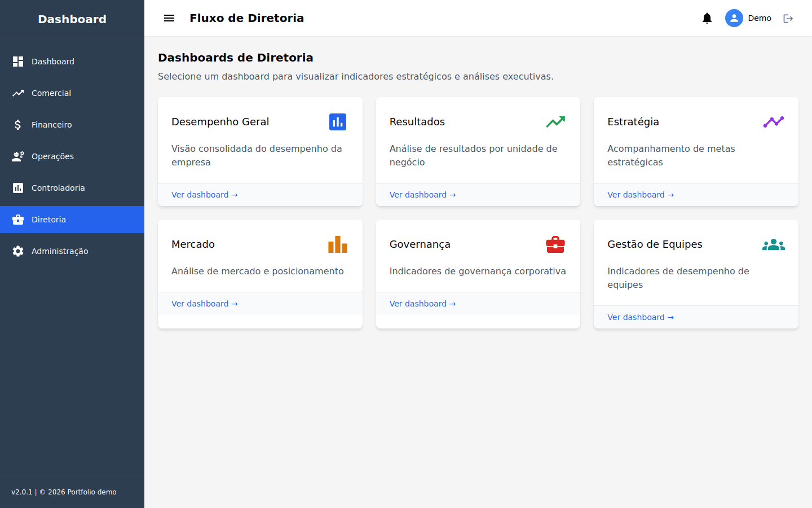Toggle the hamburger menu icon
Screen dimensions: 812x508
click(x=169, y=18)
